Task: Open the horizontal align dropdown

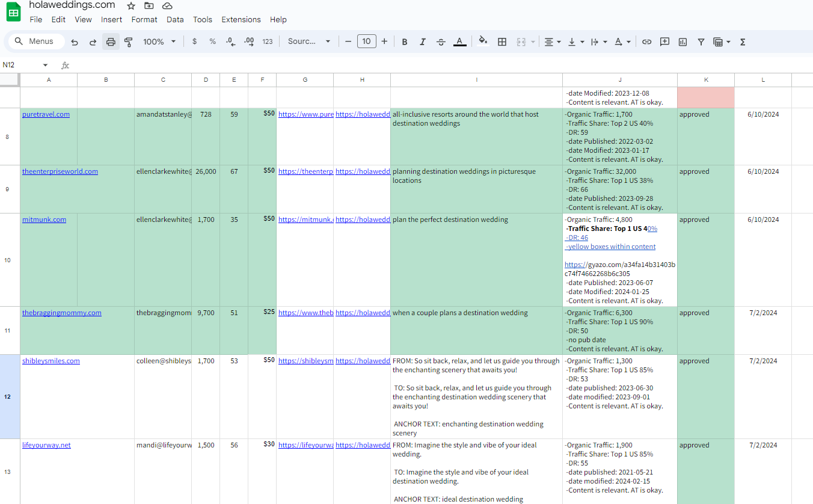Action: pyautogui.click(x=552, y=41)
